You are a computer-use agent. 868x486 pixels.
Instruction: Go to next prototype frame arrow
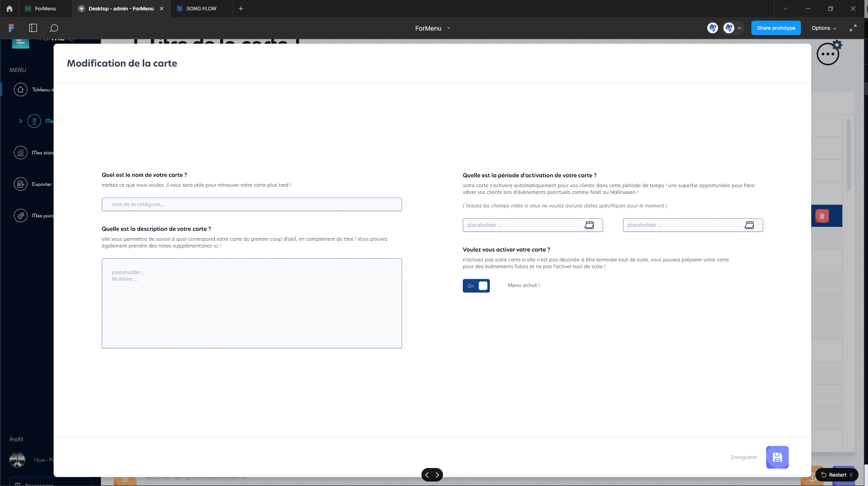point(437,475)
